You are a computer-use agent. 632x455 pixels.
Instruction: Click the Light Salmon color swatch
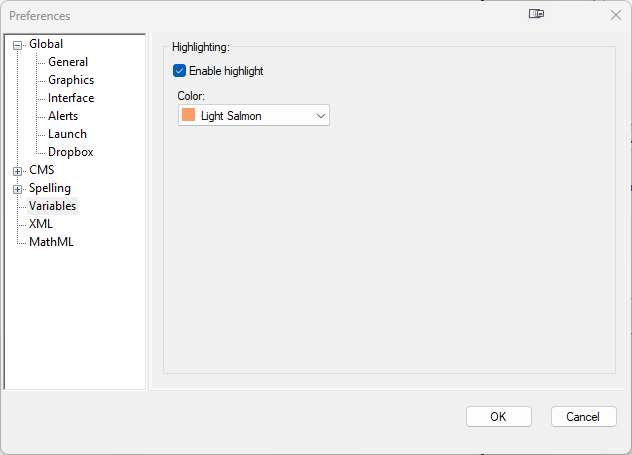189,116
